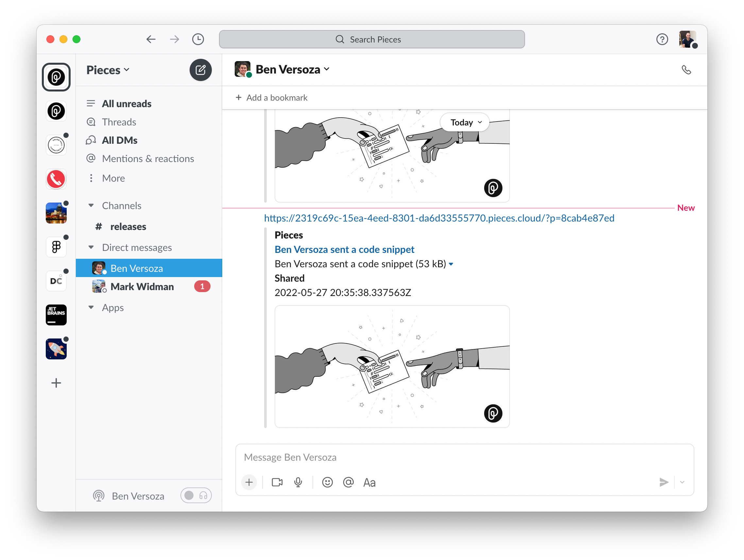Open Mark Widman direct message
744x560 pixels.
(x=149, y=287)
